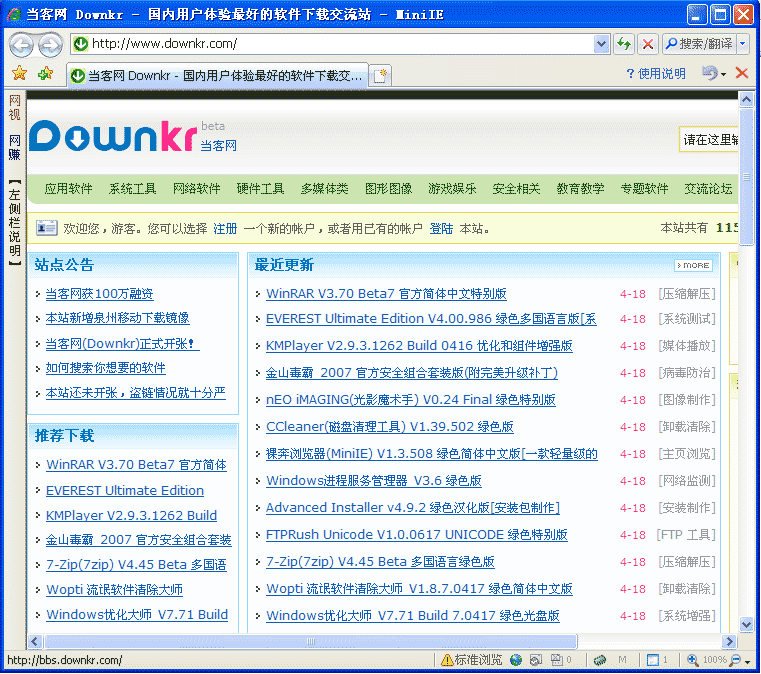Image resolution: width=761 pixels, height=674 pixels.
Task: Click the horizontal scrollbar thumb
Action: tap(311, 641)
